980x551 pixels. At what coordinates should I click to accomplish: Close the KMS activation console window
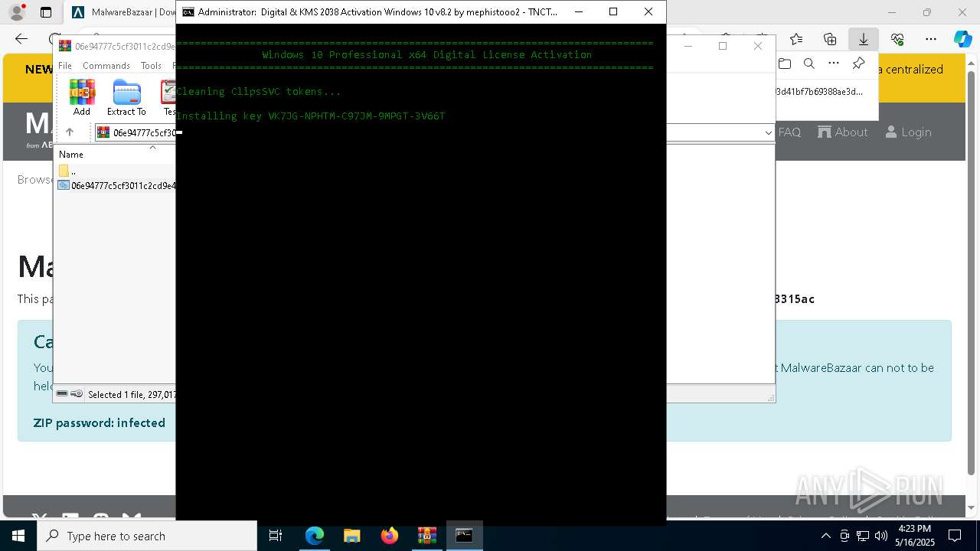[648, 12]
